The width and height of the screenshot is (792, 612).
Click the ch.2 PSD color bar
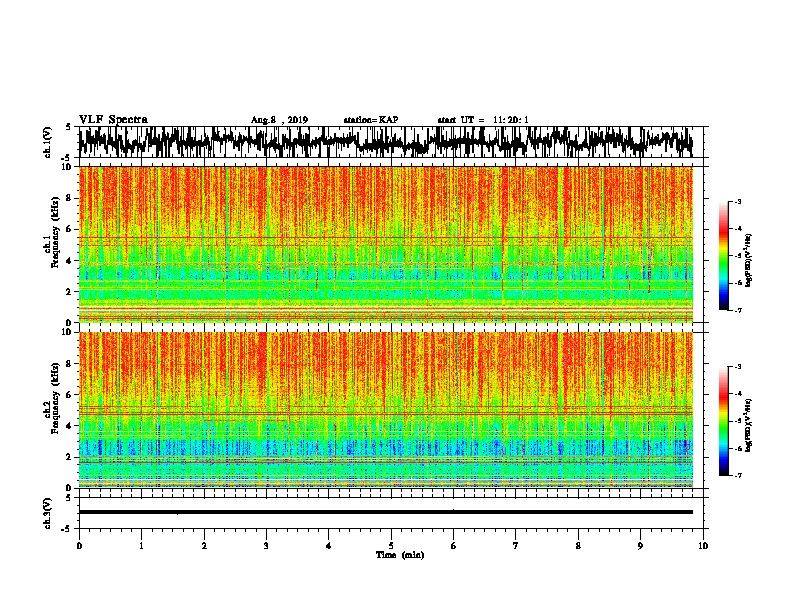[724, 421]
